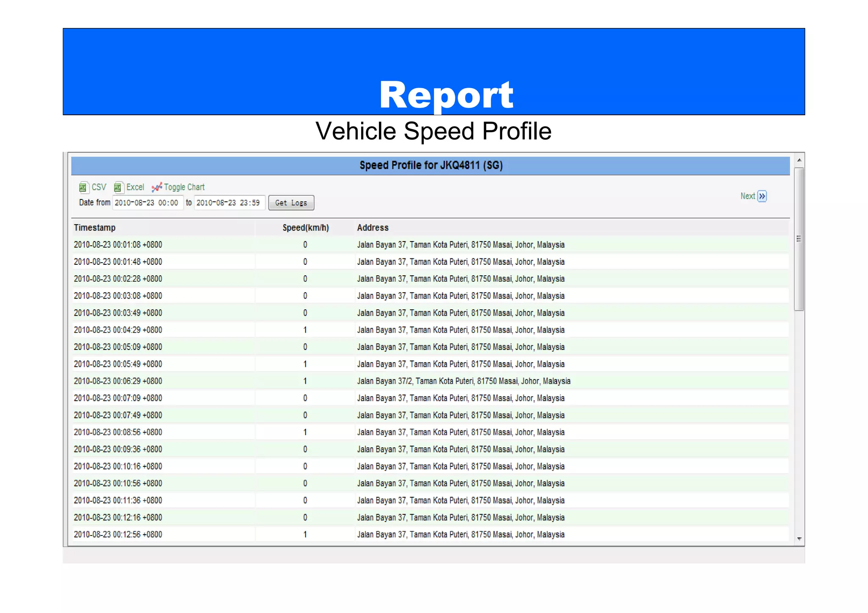Click speed value in 00:08:56 row
Screen dimensions: 868x613
305,432
